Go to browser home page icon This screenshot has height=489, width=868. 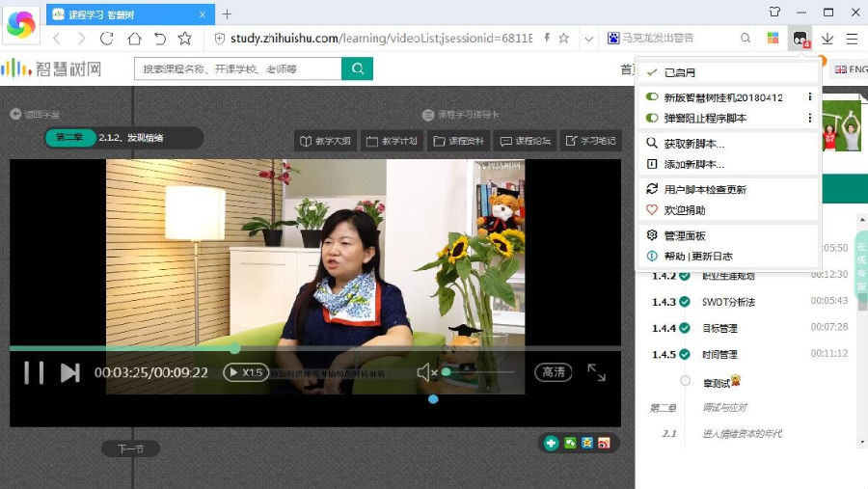[x=134, y=39]
